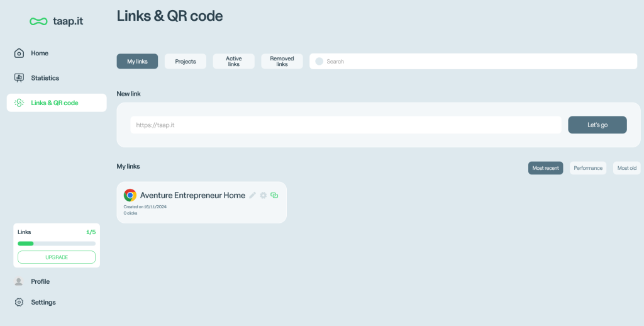Edit link name with the pencil icon
The image size is (644, 326).
(253, 195)
